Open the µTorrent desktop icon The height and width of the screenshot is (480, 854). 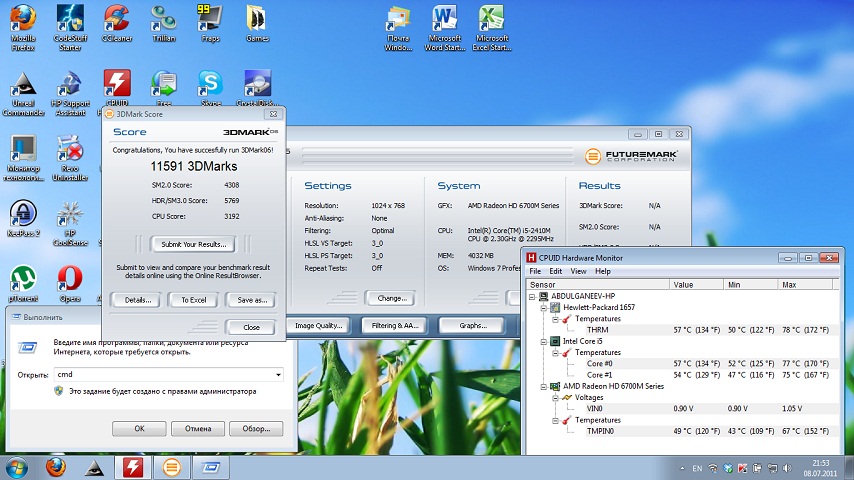pos(23,283)
